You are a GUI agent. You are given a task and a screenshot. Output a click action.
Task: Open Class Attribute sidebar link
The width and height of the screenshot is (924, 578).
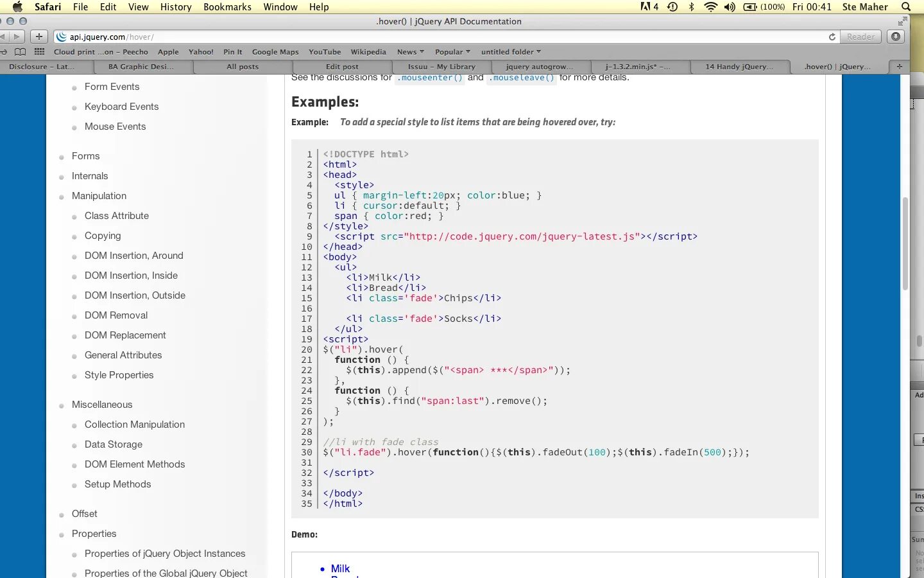[x=117, y=216]
